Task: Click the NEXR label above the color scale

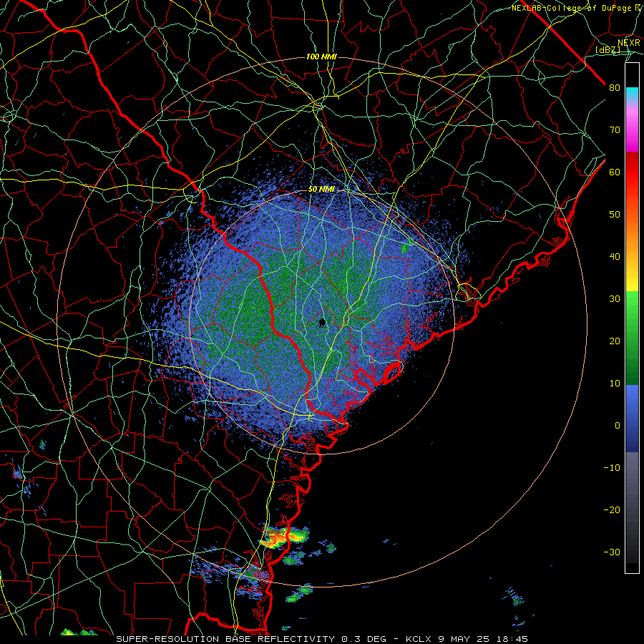Action: (x=629, y=42)
